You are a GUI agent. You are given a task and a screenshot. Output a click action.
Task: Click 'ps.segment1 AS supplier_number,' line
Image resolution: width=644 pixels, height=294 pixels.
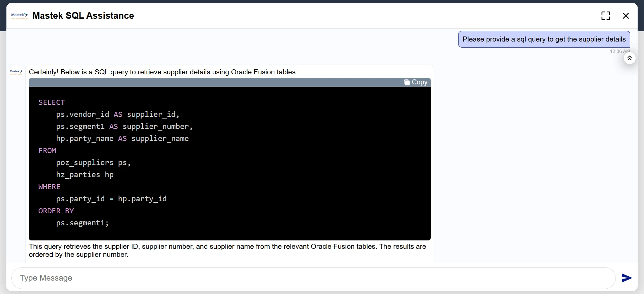coord(124,127)
